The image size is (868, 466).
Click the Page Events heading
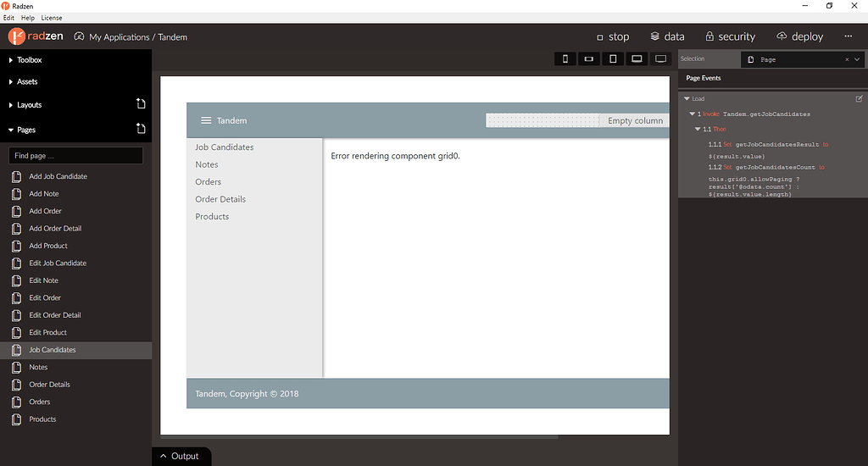point(703,78)
